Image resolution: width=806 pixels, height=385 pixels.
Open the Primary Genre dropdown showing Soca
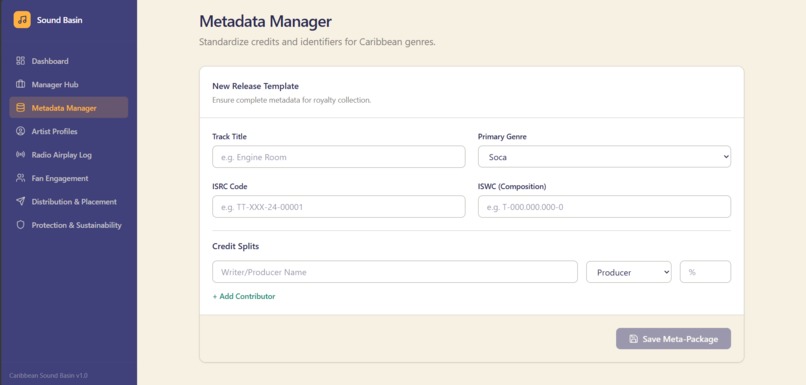604,157
